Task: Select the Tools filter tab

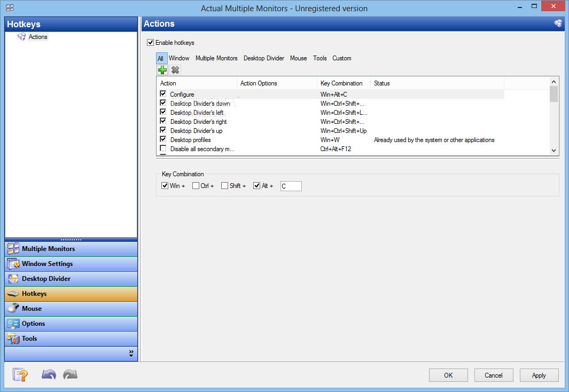Action: 319,58
